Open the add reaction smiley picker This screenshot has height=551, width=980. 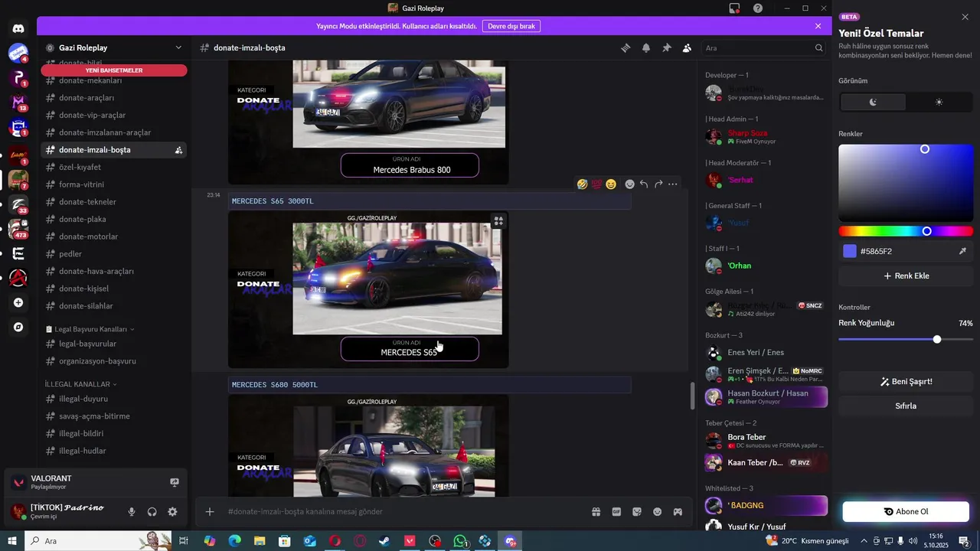(629, 184)
